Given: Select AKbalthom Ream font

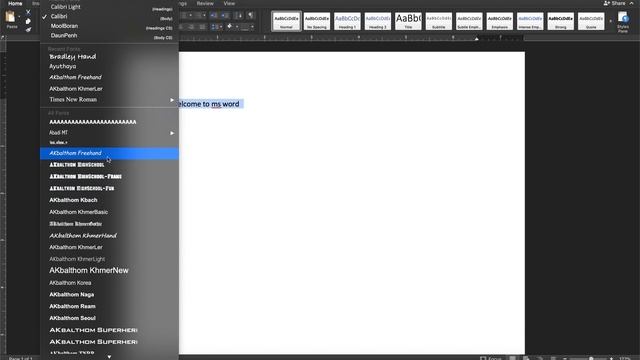Looking at the screenshot, I should click(109, 306).
